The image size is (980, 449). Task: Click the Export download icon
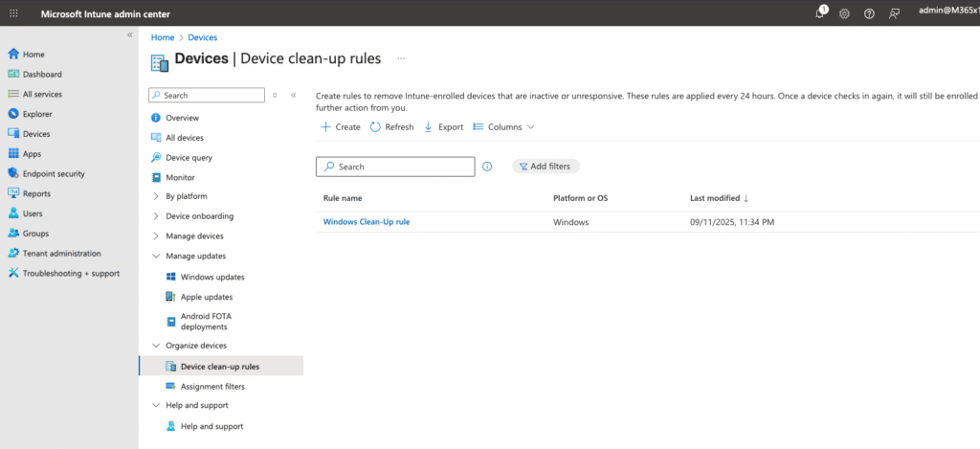(429, 127)
